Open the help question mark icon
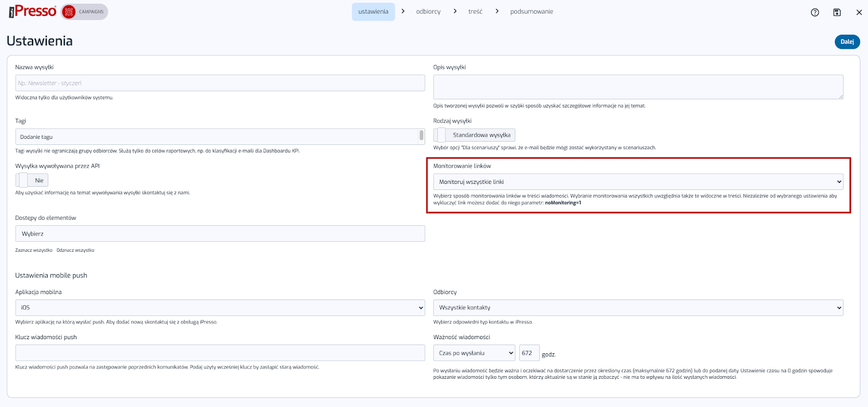Screen dimensions: 868x407 pos(815,12)
